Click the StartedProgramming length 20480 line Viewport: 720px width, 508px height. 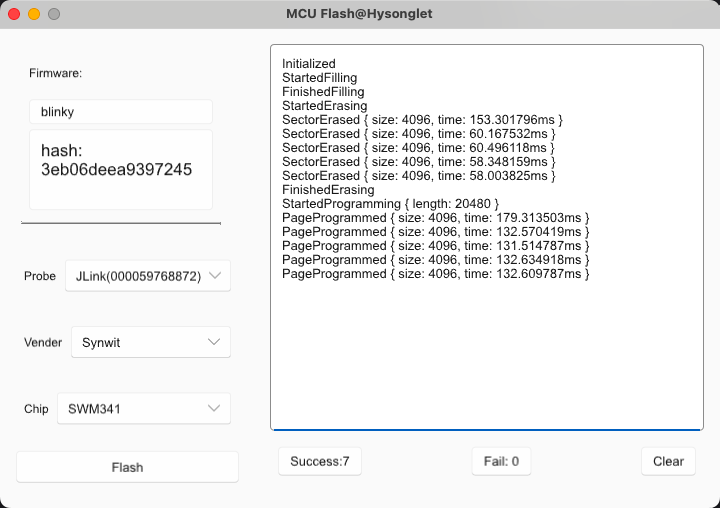[390, 204]
